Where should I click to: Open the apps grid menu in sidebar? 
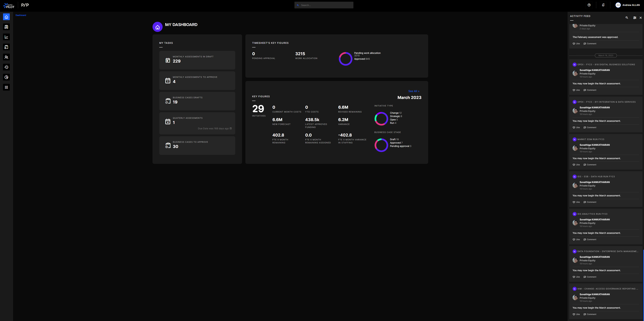(x=6, y=87)
